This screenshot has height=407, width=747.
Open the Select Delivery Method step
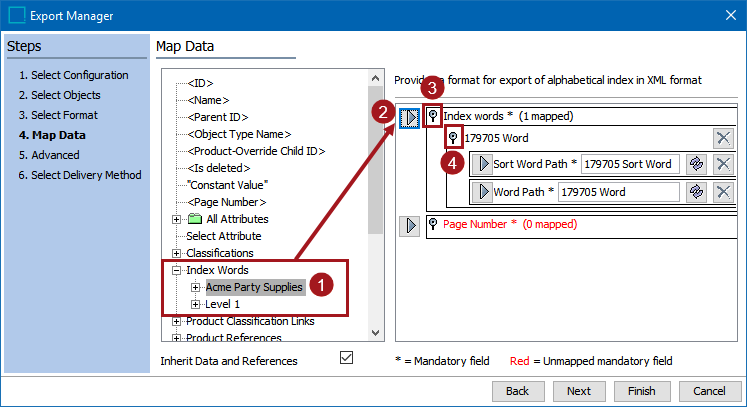tap(79, 175)
